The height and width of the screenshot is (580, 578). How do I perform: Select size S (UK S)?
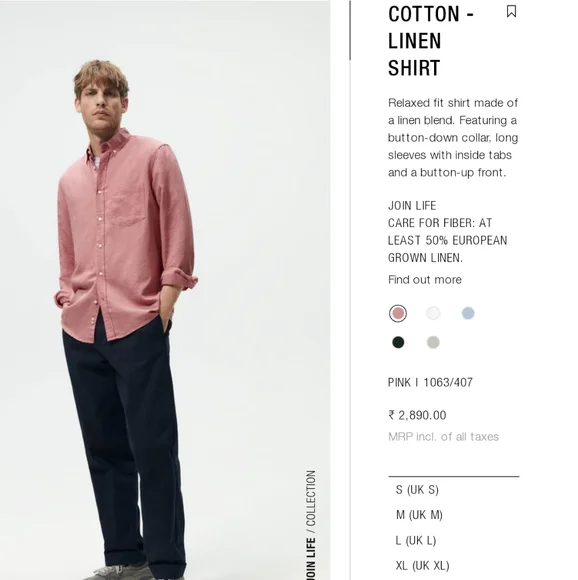click(454, 490)
